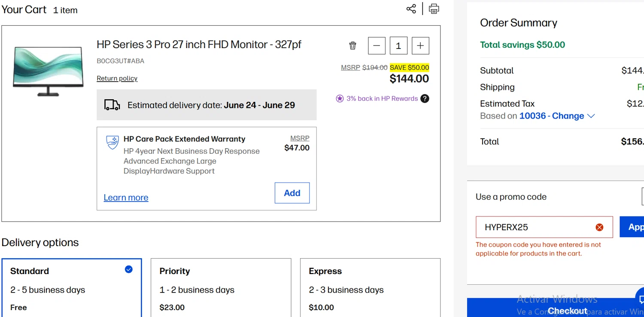Click the 1 item count text
Viewport: 644px width, 317px height.
click(x=65, y=10)
